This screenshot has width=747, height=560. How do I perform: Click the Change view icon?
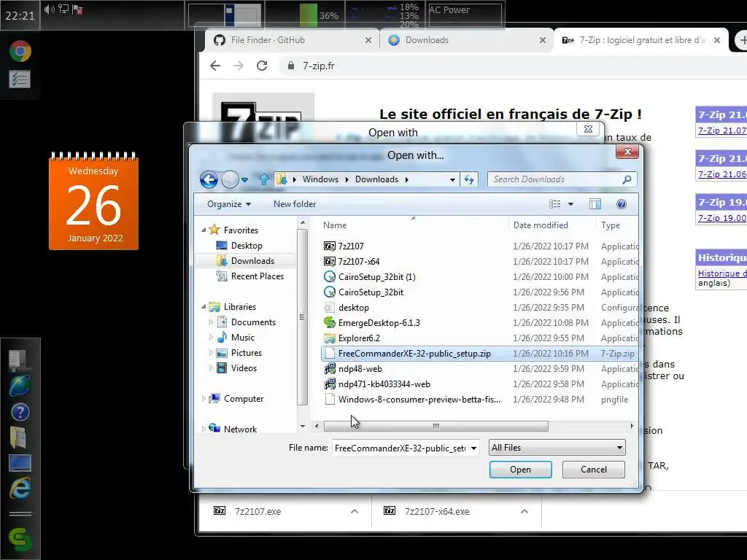pyautogui.click(x=554, y=204)
